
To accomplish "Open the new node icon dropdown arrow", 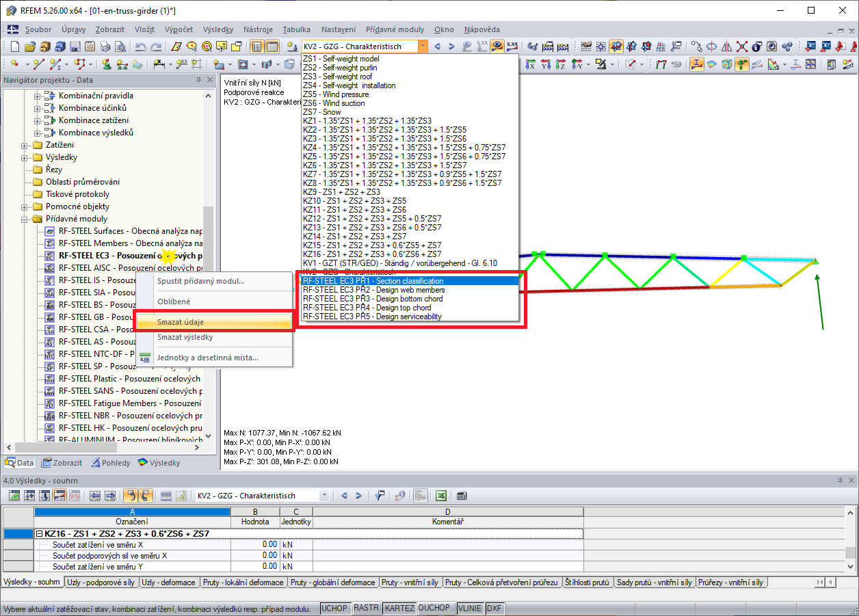I will click(x=27, y=64).
